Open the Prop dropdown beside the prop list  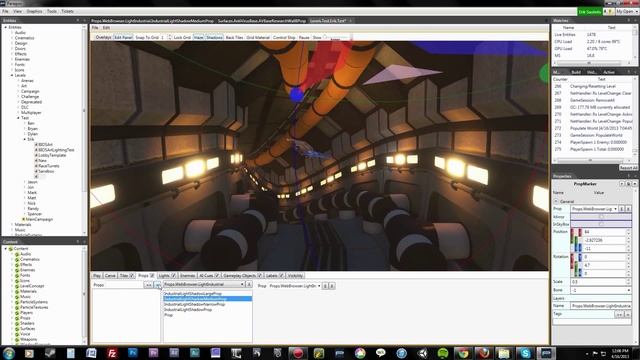point(295,286)
